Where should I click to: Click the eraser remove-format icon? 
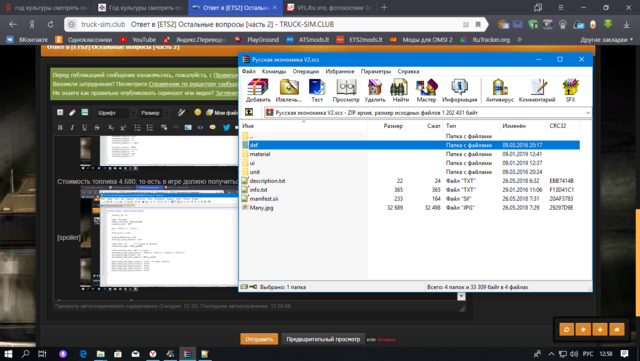pos(72,112)
